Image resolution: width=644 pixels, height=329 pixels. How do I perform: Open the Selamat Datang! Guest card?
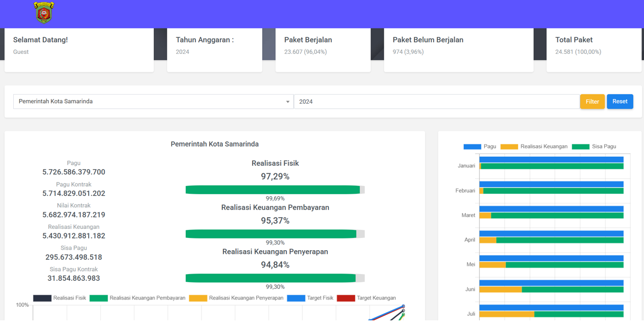tap(79, 50)
